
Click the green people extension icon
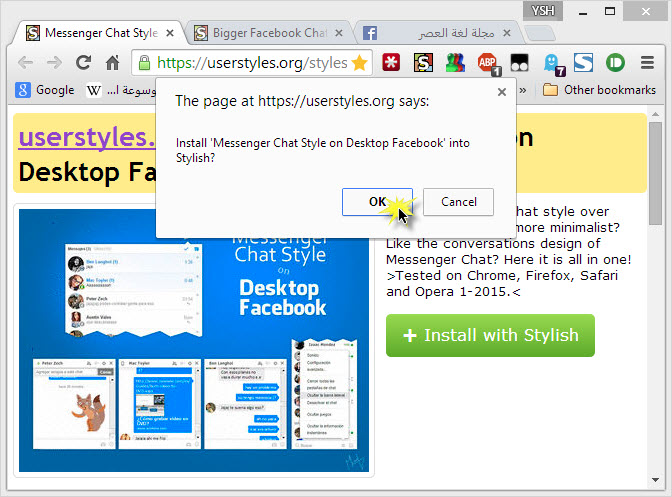(x=455, y=63)
